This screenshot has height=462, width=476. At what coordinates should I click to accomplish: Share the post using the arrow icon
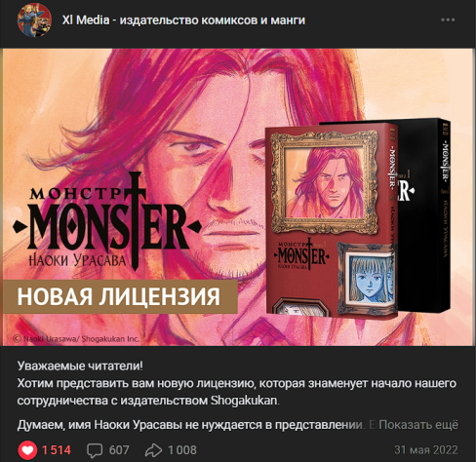pos(153,450)
